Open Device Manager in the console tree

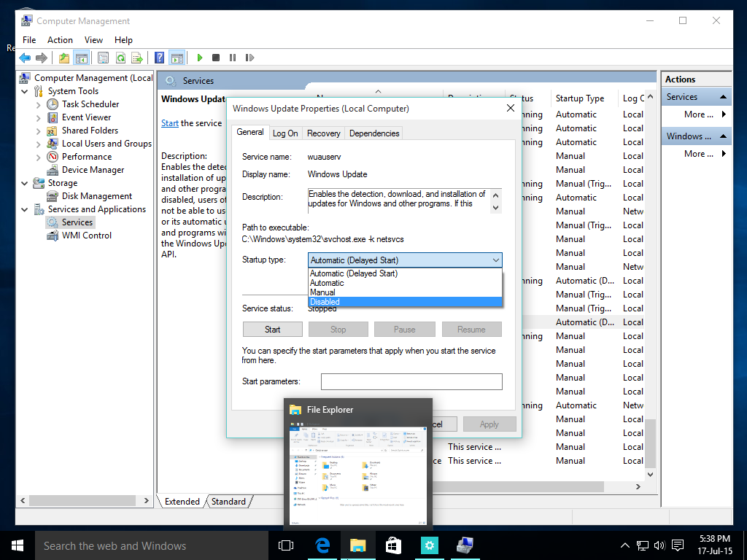pos(93,170)
